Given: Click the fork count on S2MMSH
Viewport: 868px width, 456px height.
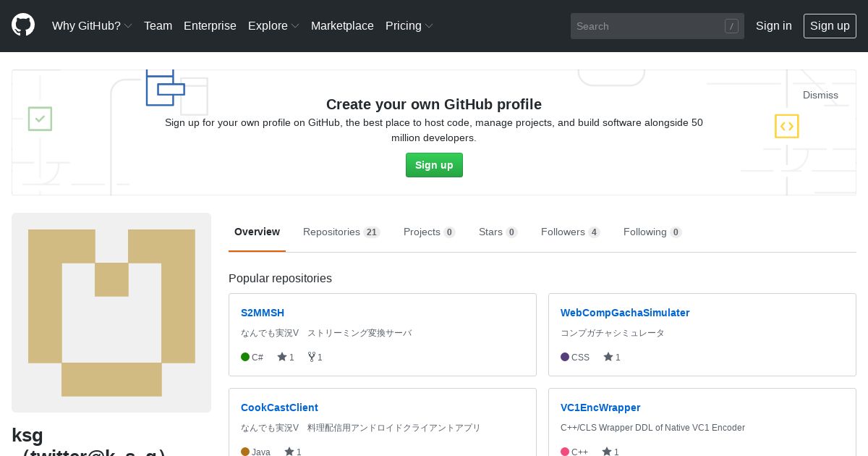Looking at the screenshot, I should click(x=315, y=357).
